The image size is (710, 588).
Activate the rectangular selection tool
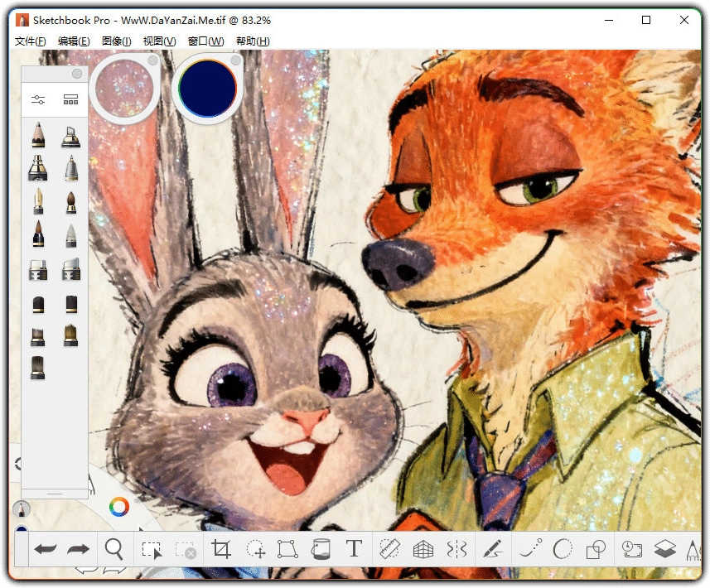click(x=152, y=548)
